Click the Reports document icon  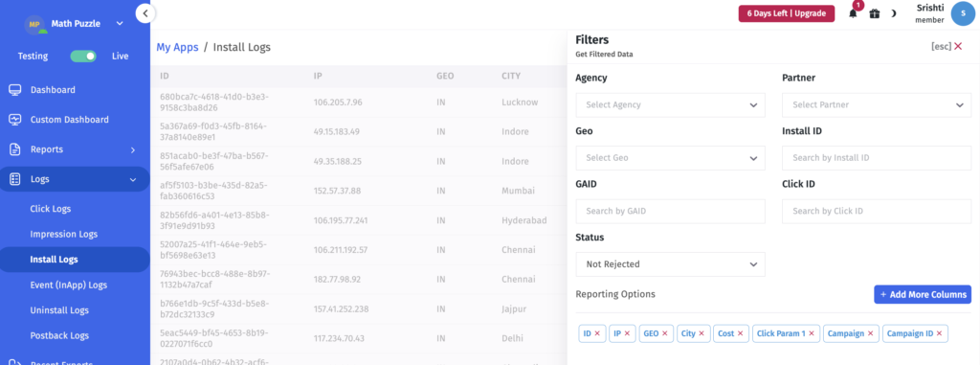[x=15, y=149]
